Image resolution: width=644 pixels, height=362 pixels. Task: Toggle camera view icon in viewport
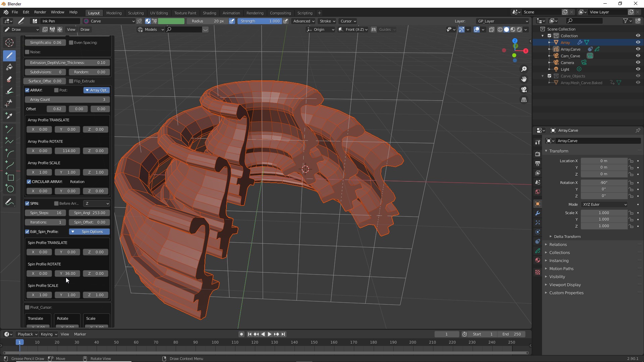click(x=524, y=89)
